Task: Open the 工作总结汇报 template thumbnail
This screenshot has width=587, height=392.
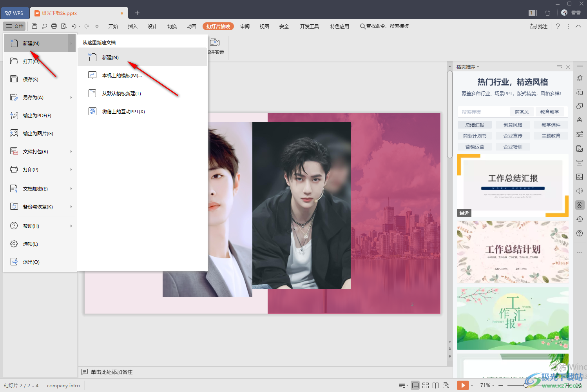Action: (x=513, y=185)
